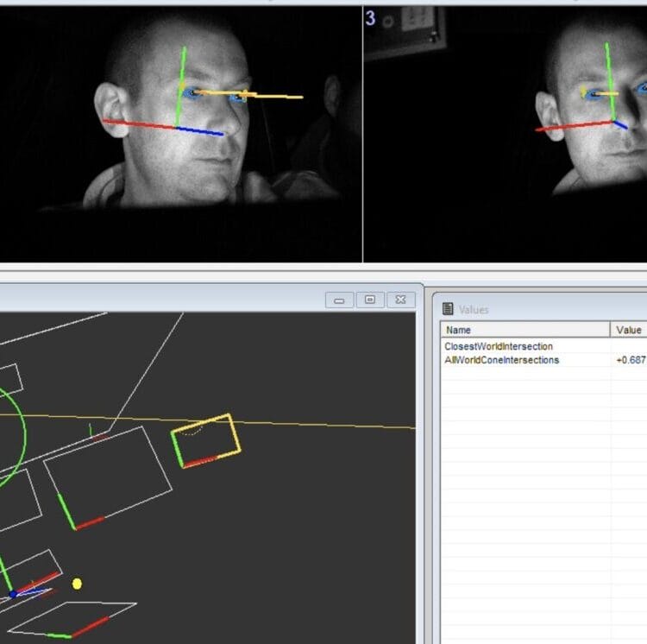Select the AllWorldConeIntersections row
This screenshot has height=644, width=647.
pyautogui.click(x=501, y=360)
